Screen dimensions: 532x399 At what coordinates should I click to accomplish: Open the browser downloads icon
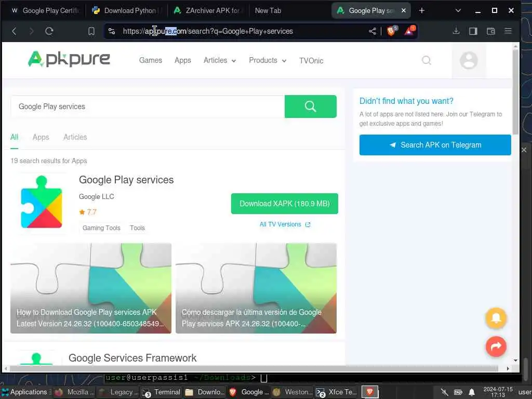pos(456,31)
